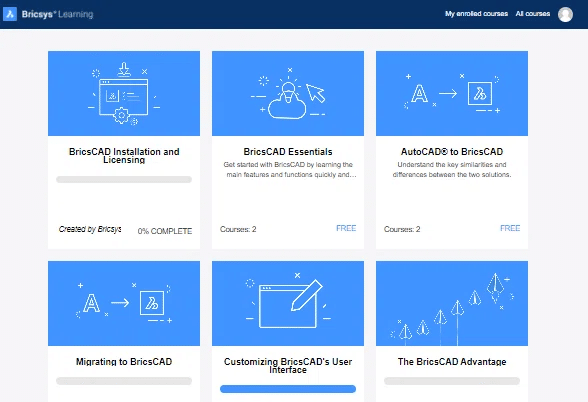Screen dimensions: 588x402
Task: Click the Migrating to BricsCAD card illustration
Action: point(124,303)
